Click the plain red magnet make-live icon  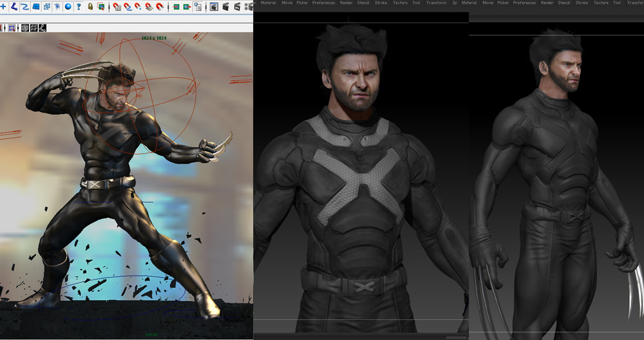coord(160,6)
